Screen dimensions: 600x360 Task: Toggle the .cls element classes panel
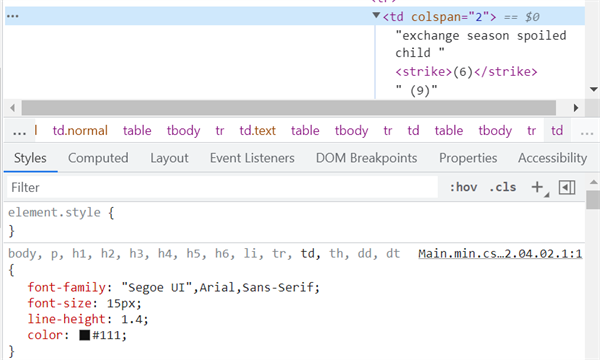pos(502,187)
